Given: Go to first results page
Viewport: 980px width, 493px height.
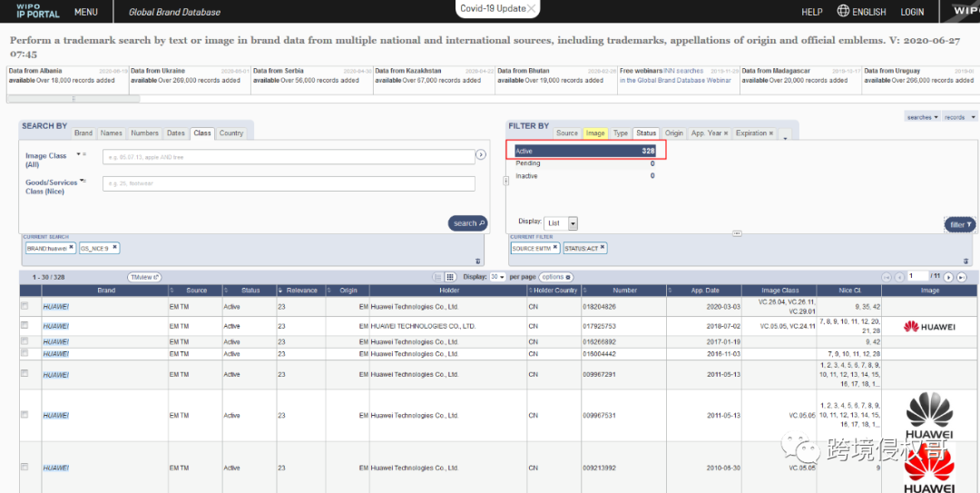Looking at the screenshot, I should point(887,277).
